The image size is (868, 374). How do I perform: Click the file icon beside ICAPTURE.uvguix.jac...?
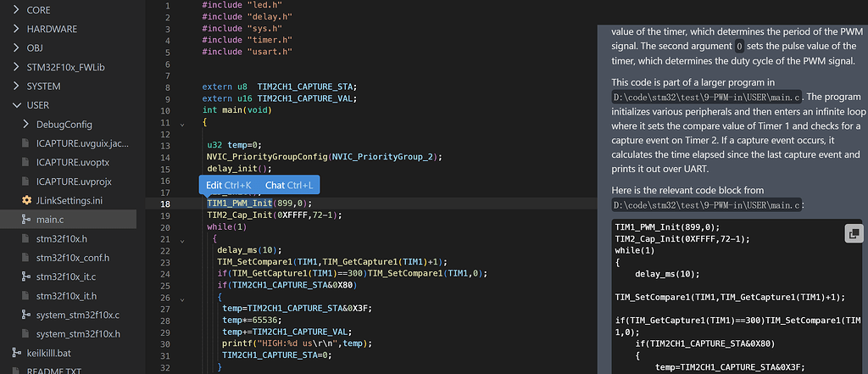pos(26,143)
